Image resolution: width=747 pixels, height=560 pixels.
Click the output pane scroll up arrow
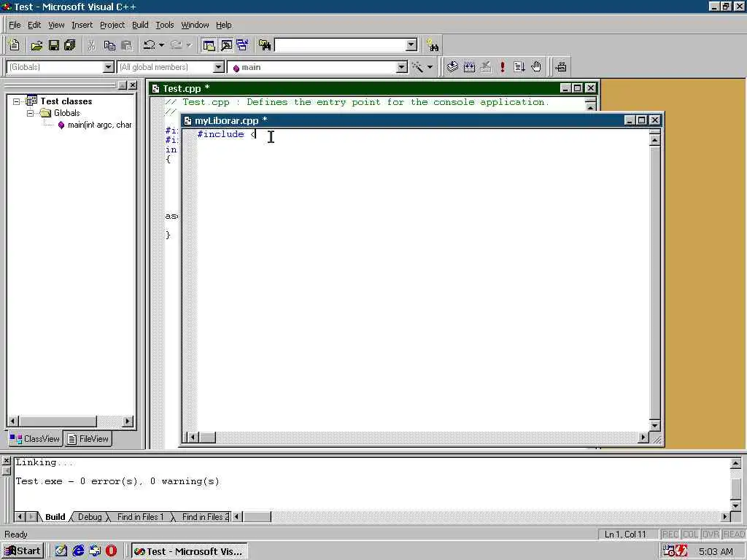click(x=735, y=463)
